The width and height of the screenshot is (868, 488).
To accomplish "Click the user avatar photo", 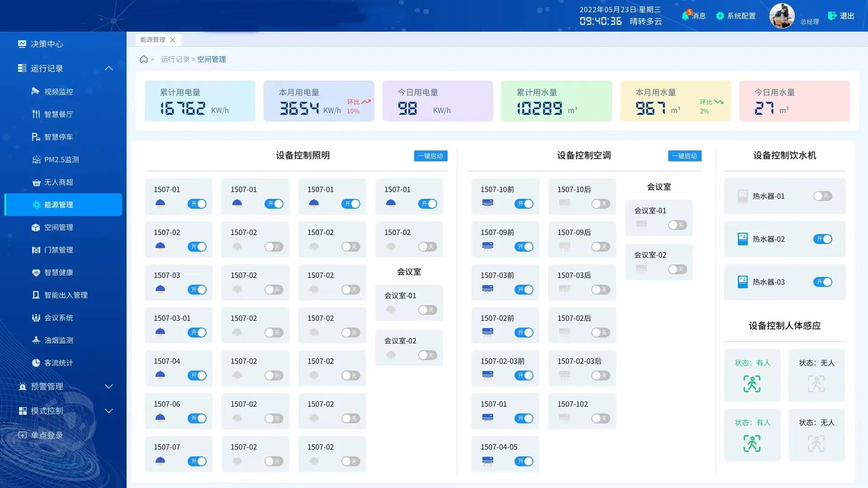I will tap(782, 16).
